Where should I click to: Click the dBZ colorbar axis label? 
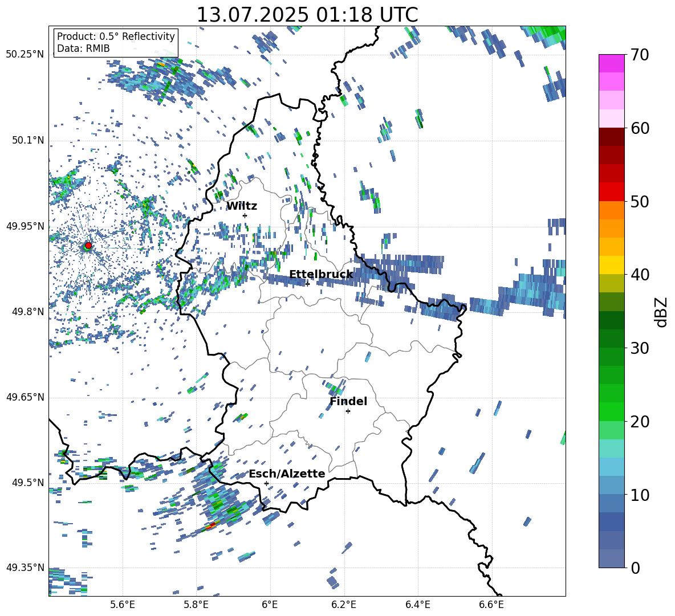(662, 312)
